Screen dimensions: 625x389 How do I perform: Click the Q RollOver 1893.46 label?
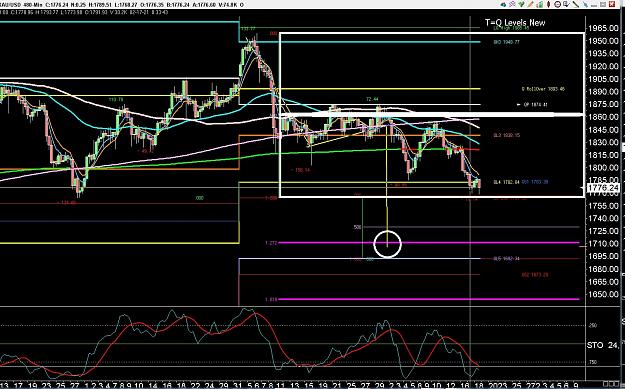click(x=543, y=89)
